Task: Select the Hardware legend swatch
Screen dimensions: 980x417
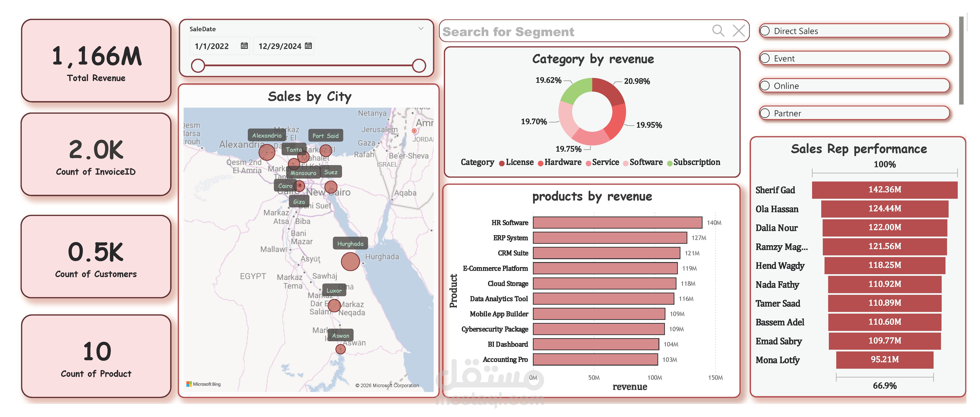Action: coord(541,163)
